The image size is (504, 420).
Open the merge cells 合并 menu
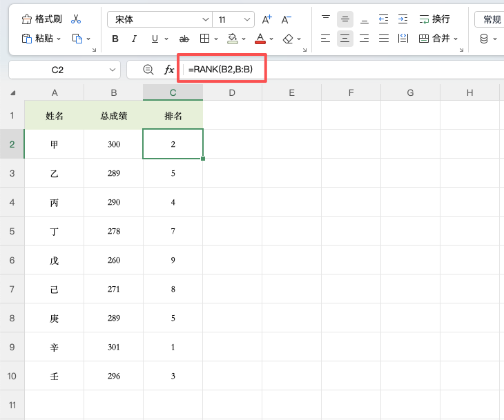[x=456, y=39]
